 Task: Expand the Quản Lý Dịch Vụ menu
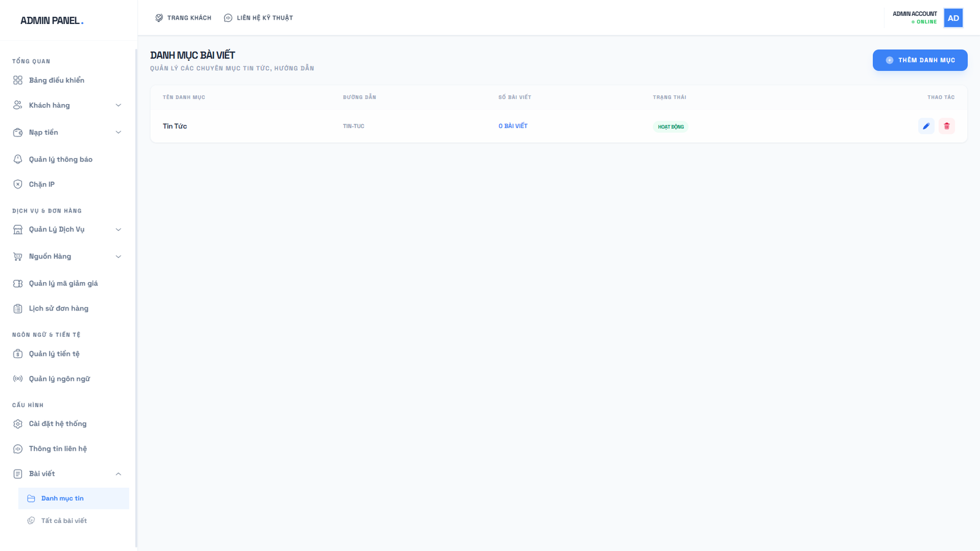[118, 229]
